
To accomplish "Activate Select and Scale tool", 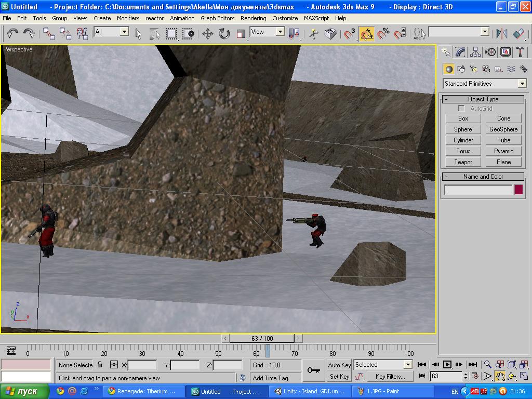I will [x=241, y=34].
